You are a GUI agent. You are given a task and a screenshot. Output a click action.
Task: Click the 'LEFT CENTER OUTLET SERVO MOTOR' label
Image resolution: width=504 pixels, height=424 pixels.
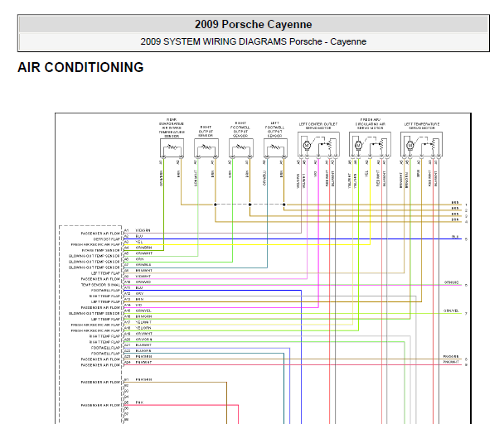click(318, 126)
